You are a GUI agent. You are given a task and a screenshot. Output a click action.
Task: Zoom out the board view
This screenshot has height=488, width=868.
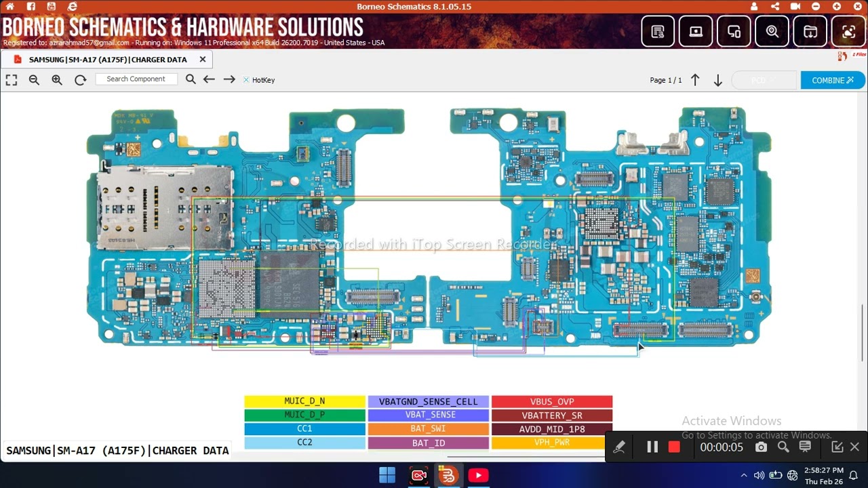(x=34, y=80)
